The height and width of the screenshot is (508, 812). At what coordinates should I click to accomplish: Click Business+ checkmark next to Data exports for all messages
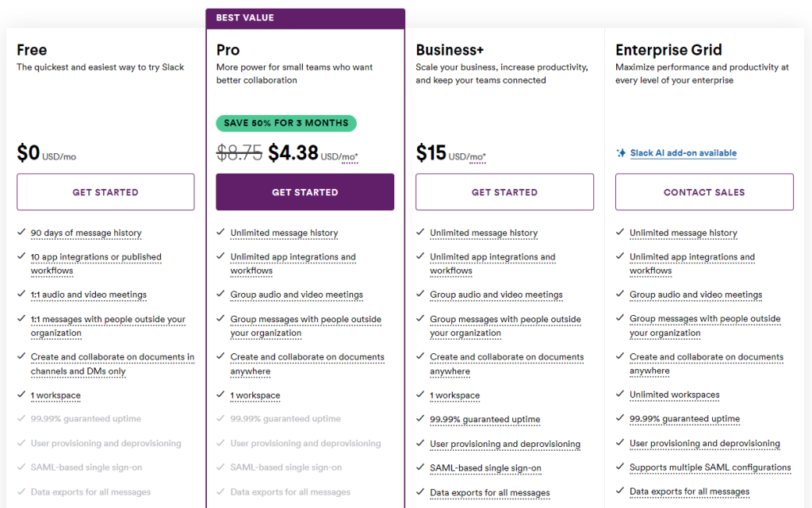pos(420,492)
